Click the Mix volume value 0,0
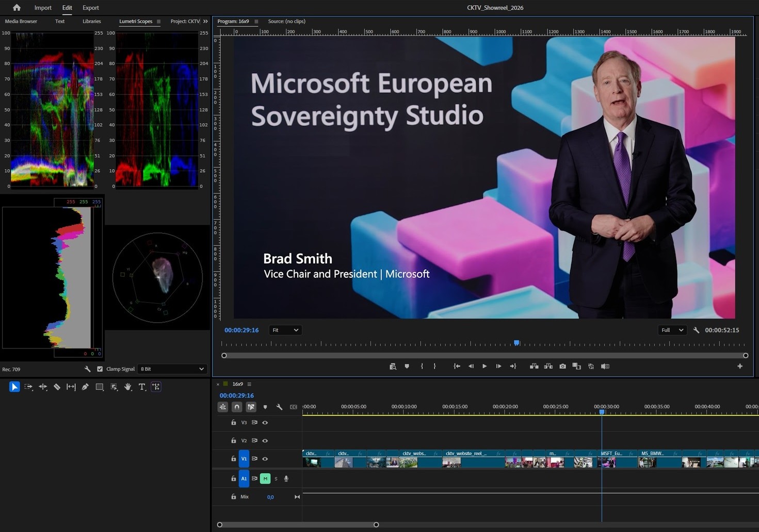Viewport: 759px width, 532px height. coord(270,497)
